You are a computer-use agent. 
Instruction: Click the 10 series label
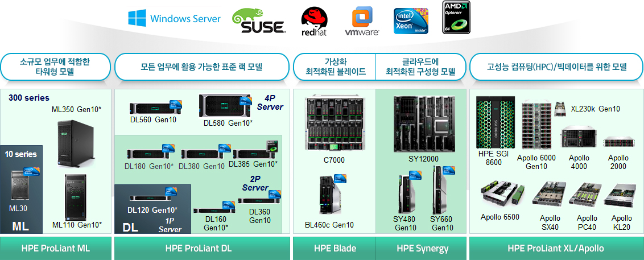(21, 154)
